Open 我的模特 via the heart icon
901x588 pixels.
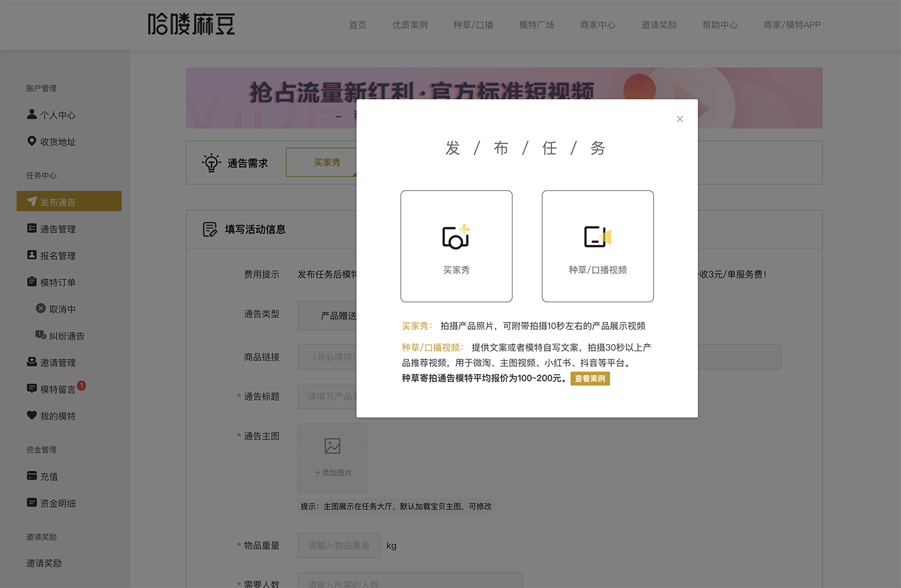point(31,416)
